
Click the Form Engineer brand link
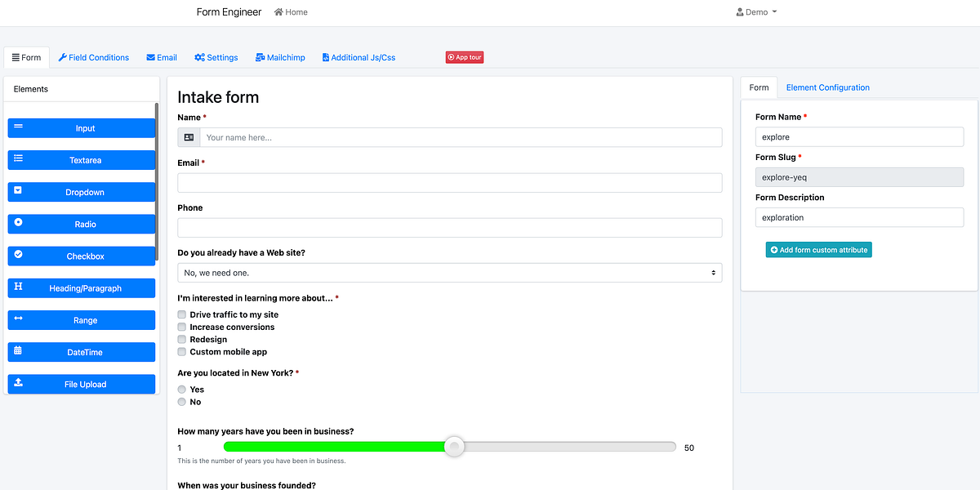[x=229, y=12]
